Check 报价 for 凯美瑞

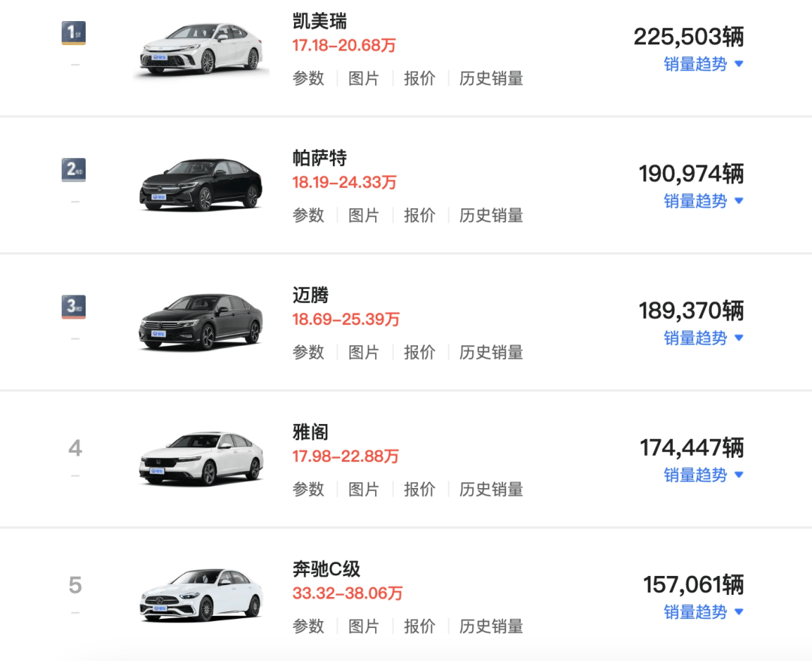(x=419, y=78)
